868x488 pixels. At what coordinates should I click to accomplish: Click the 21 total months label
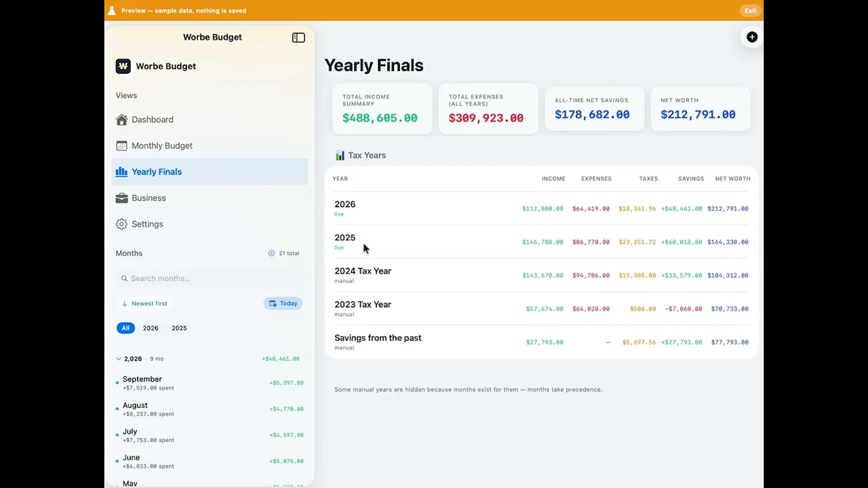(x=289, y=253)
